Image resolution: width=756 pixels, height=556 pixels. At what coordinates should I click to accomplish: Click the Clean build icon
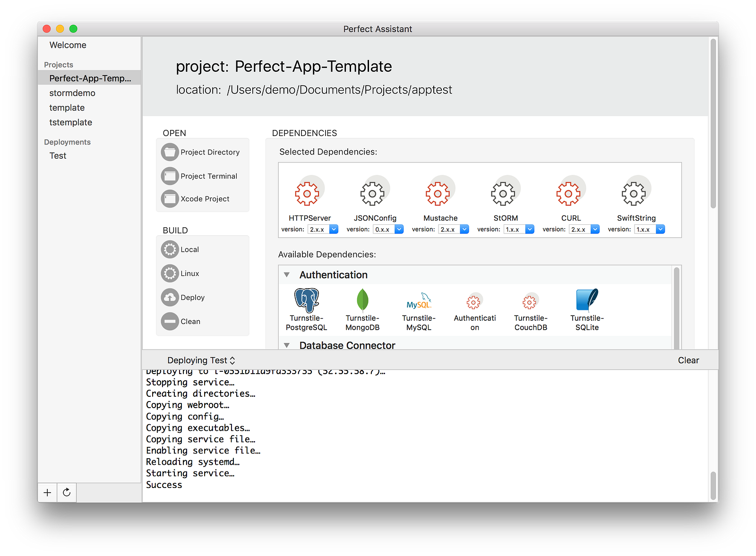(170, 322)
